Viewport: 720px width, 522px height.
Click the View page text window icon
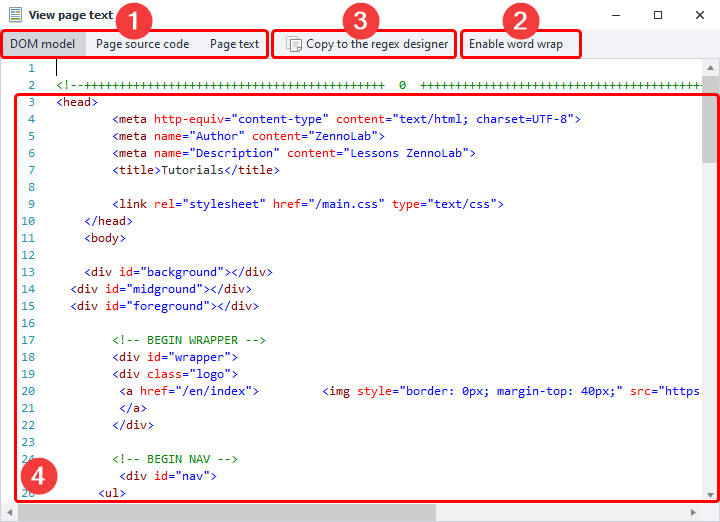pyautogui.click(x=15, y=15)
